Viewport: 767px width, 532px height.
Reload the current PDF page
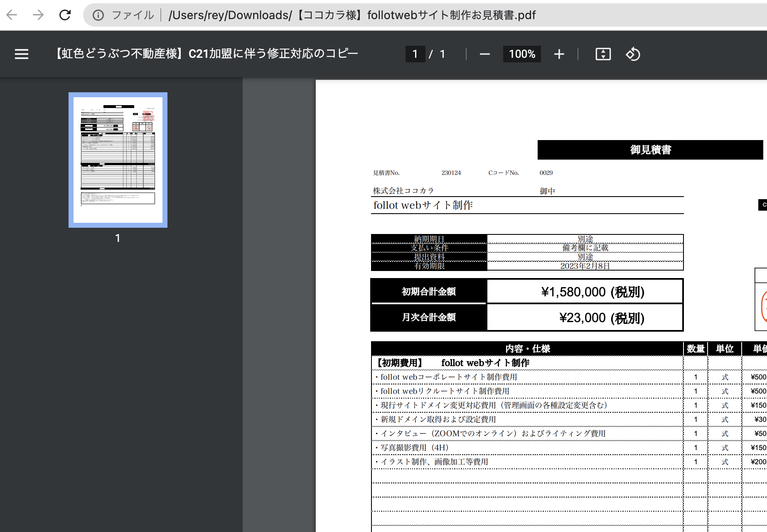(x=65, y=15)
